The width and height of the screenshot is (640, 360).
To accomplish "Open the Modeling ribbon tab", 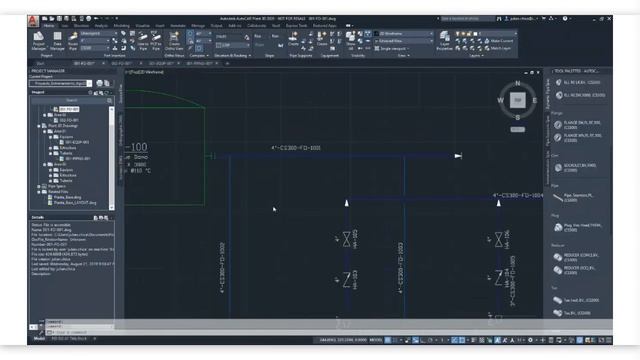I will point(121,26).
